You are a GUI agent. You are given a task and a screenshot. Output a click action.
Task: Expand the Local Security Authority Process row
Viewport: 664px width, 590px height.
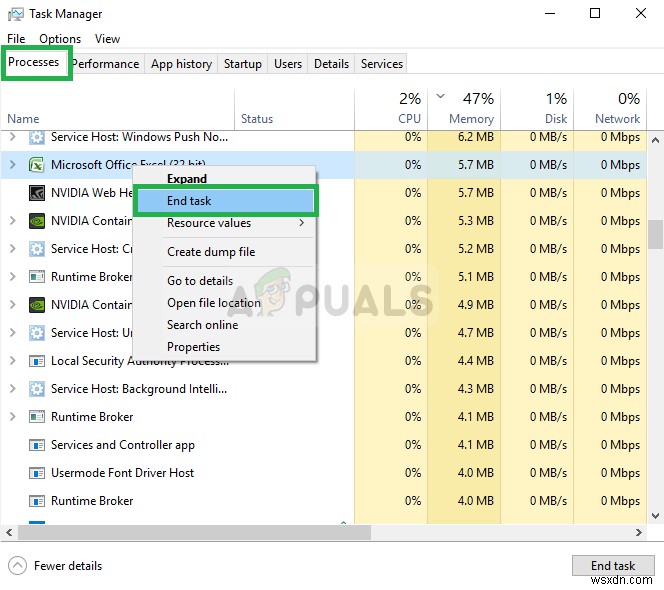tap(13, 361)
